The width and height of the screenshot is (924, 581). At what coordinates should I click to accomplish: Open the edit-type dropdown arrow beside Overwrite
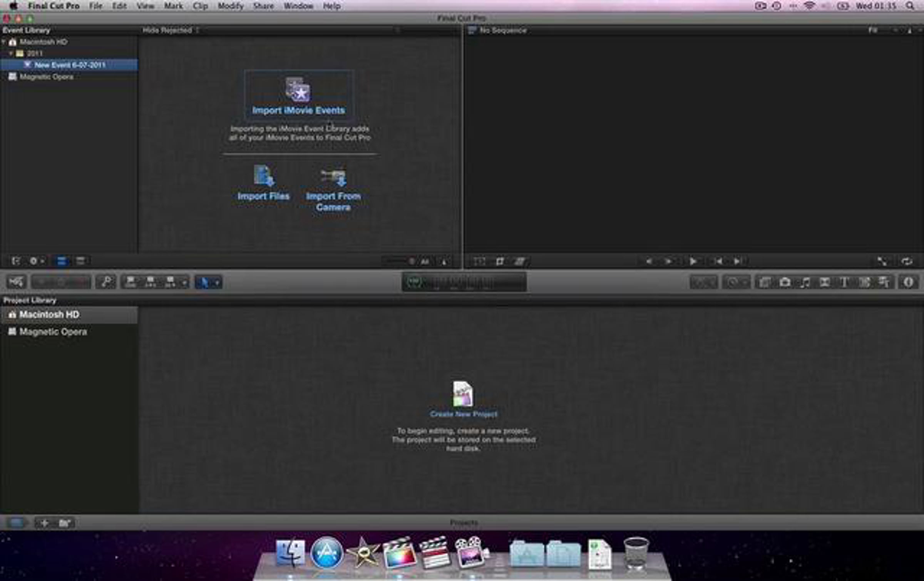pos(184,282)
